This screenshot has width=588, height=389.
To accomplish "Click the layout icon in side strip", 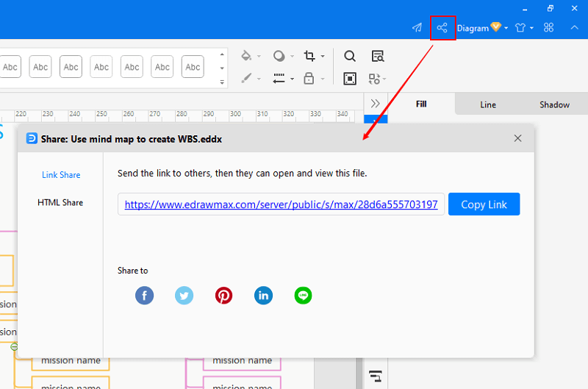I will coord(376,376).
